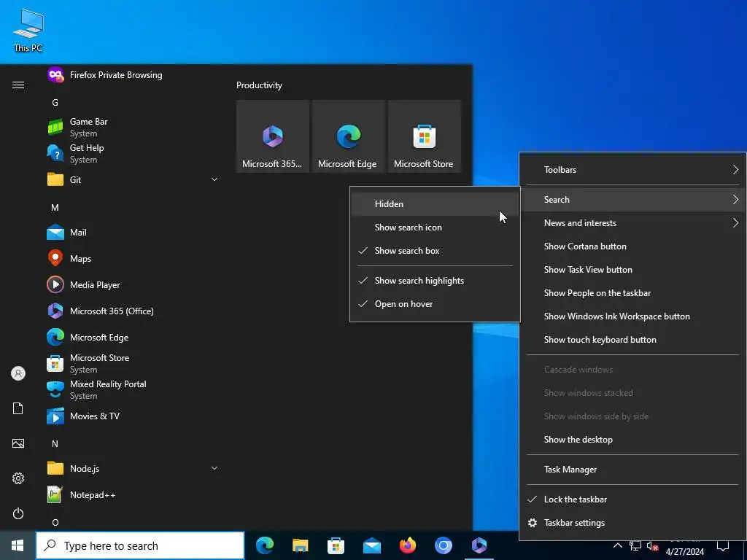Open the volume icon in system tray
The width and height of the screenshot is (747, 560).
653,545
